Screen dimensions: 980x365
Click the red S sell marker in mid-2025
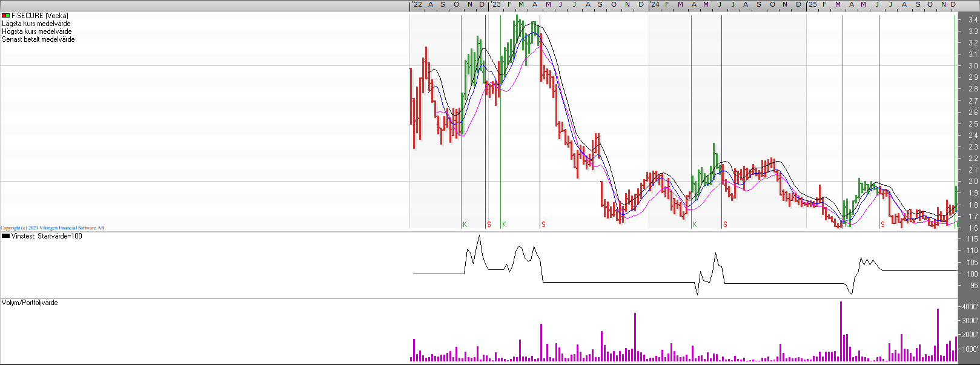click(x=882, y=225)
